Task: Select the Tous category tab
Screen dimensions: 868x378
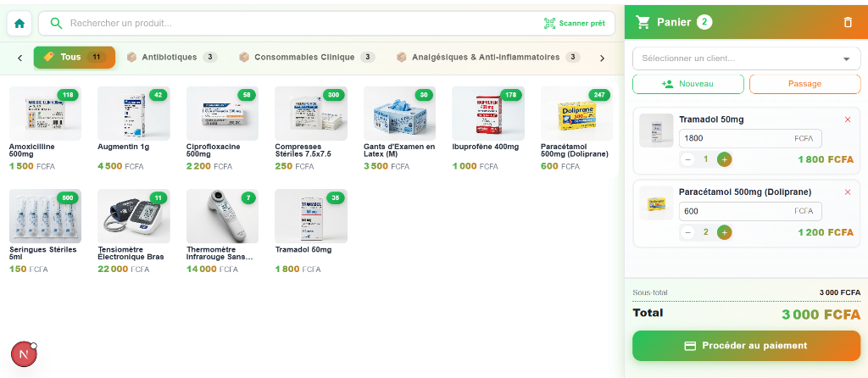Action: (75, 57)
